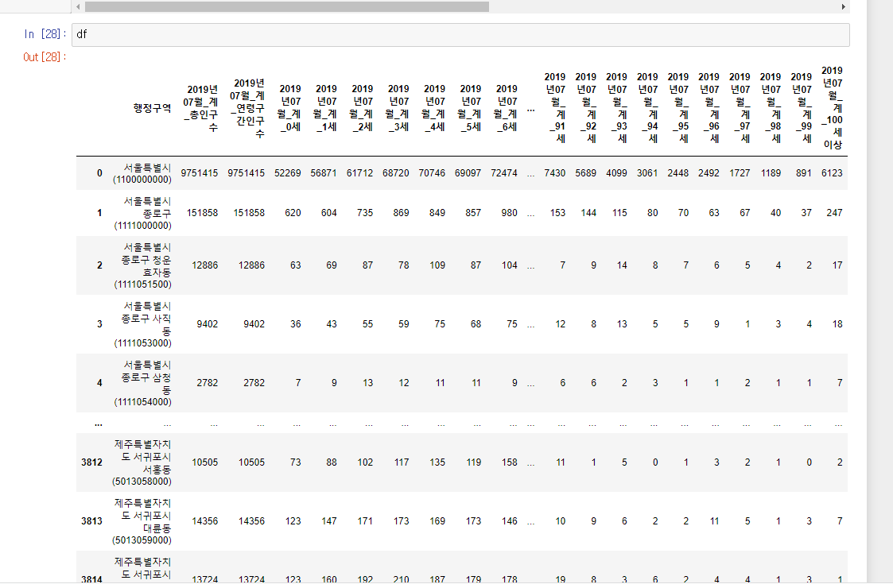Click the 17 cell in row 2
This screenshot has width=893, height=588.
coord(837,265)
